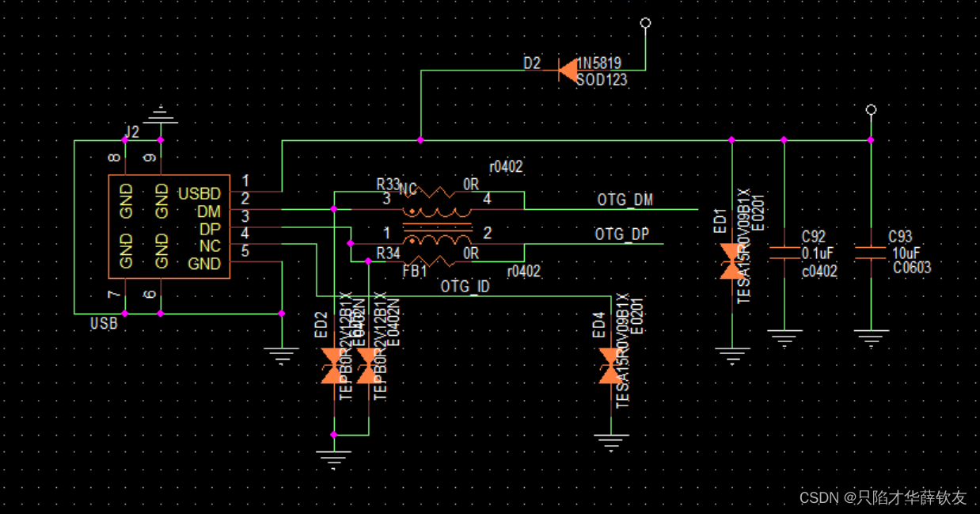Click the ground symbol below ED1
Viewport: 980px width, 514px height.
[731, 356]
